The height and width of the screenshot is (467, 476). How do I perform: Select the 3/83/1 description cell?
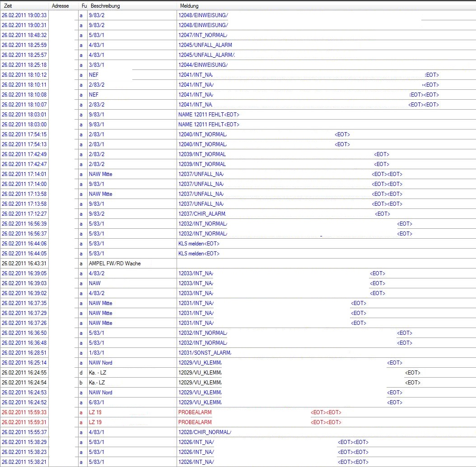coord(97,65)
